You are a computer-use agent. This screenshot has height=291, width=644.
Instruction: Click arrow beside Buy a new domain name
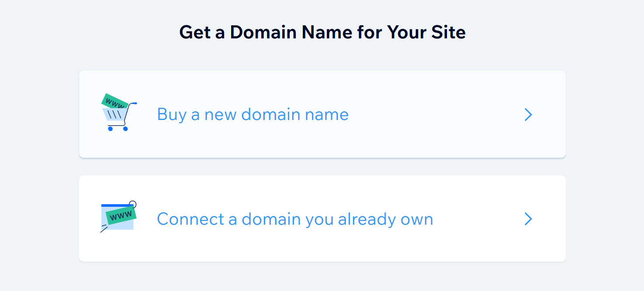[x=528, y=115]
